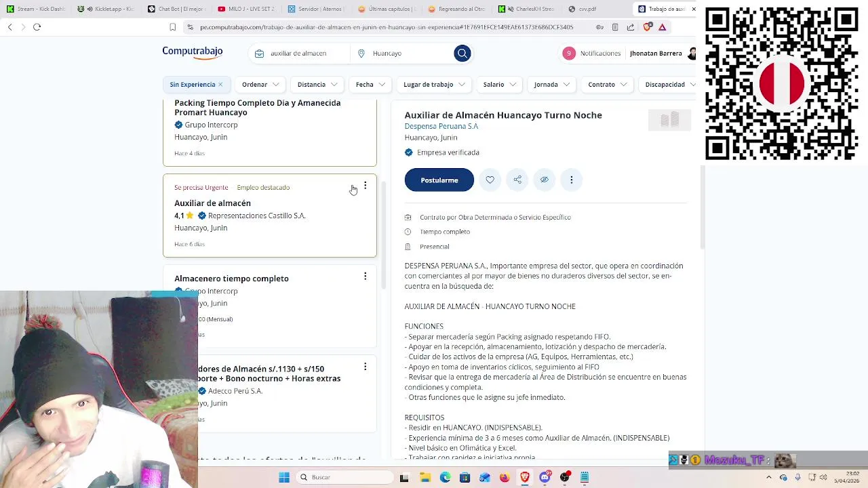Click the Brave shields lion icon
The height and width of the screenshot is (488, 868).
coord(648,27)
